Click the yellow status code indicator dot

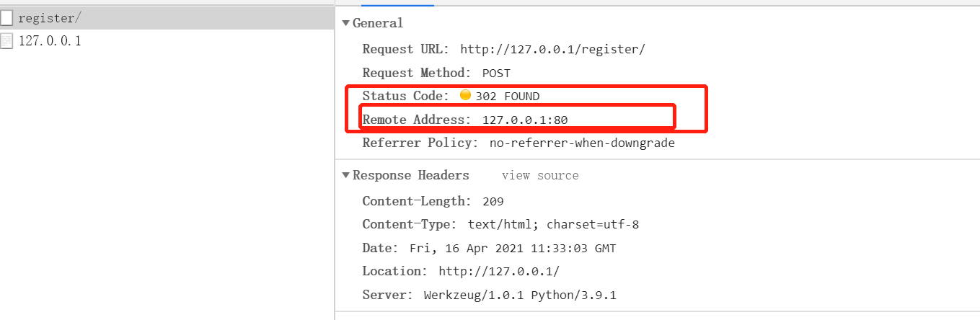click(x=465, y=95)
